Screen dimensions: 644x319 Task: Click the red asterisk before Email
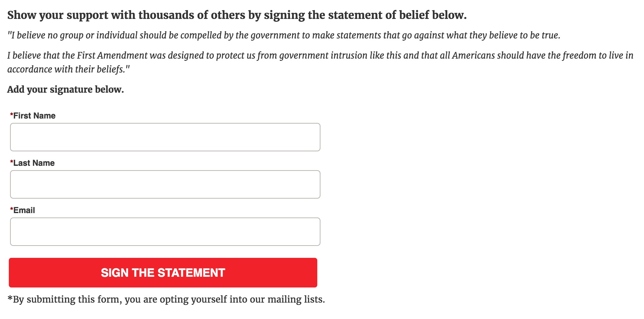(x=12, y=209)
